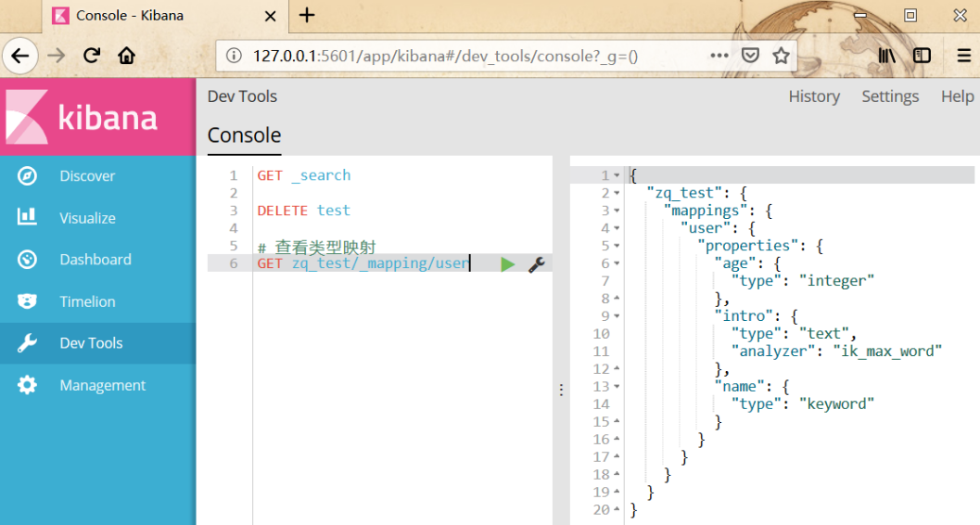Run request with green play button

point(507,264)
